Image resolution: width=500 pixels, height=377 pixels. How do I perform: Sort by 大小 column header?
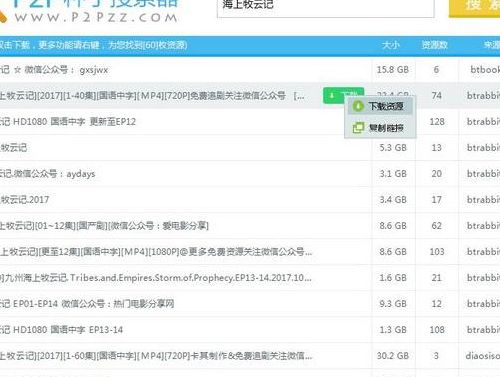[391, 45]
